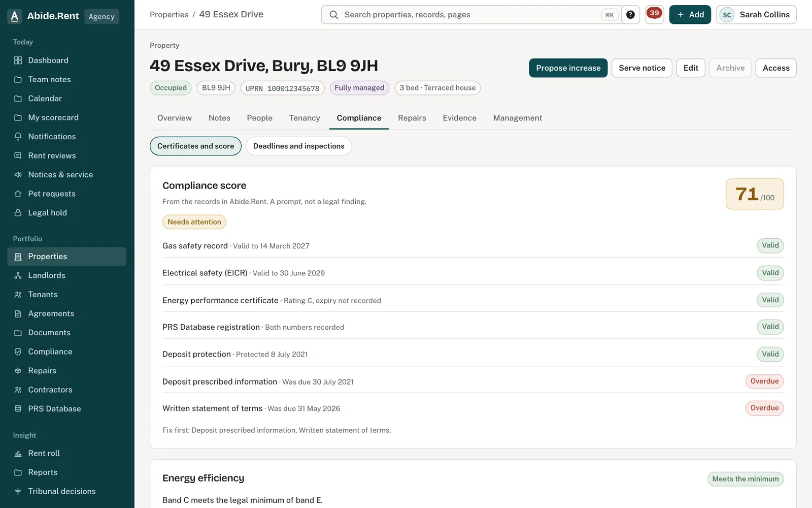This screenshot has width=812, height=508.
Task: Click the Reports folder icon
Action: click(x=18, y=472)
